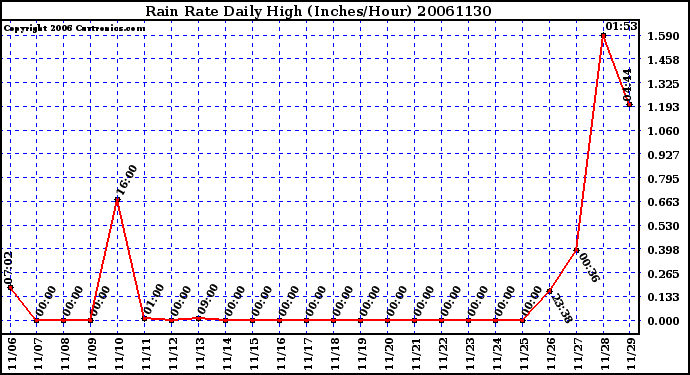Select the '11/11' date label
Viewport: 690px width, 375px height.
point(147,354)
